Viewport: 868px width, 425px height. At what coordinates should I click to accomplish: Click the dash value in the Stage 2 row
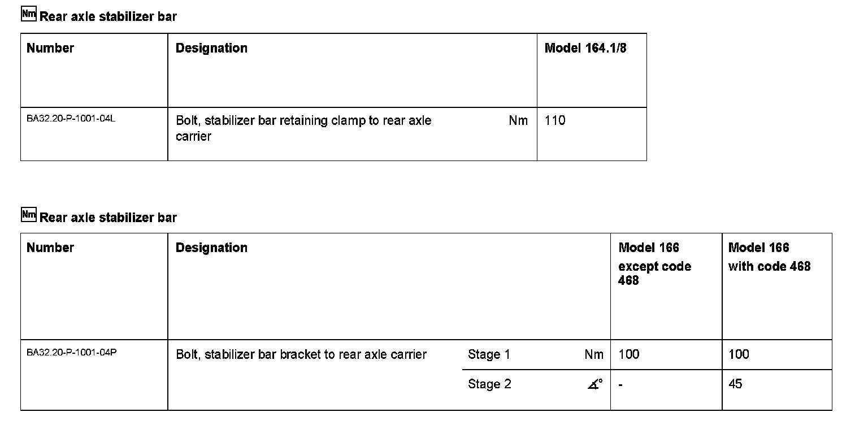[x=621, y=385]
